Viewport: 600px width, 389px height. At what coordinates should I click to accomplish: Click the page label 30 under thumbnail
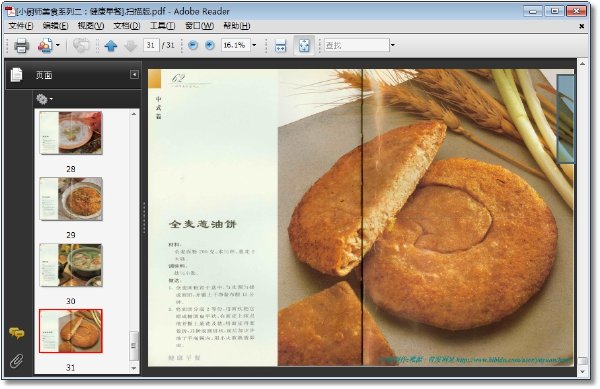coord(70,301)
